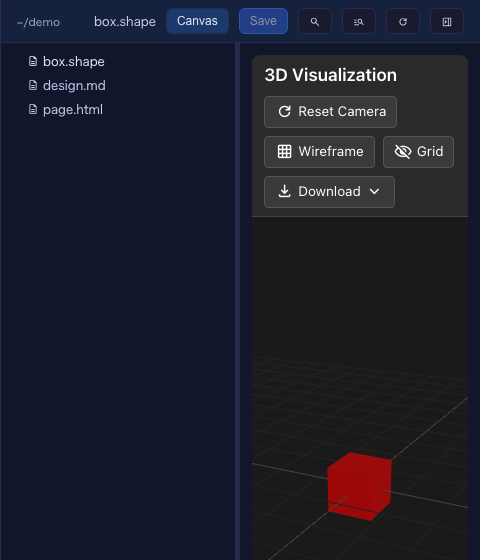Click the refresh icon in top toolbar

(403, 22)
